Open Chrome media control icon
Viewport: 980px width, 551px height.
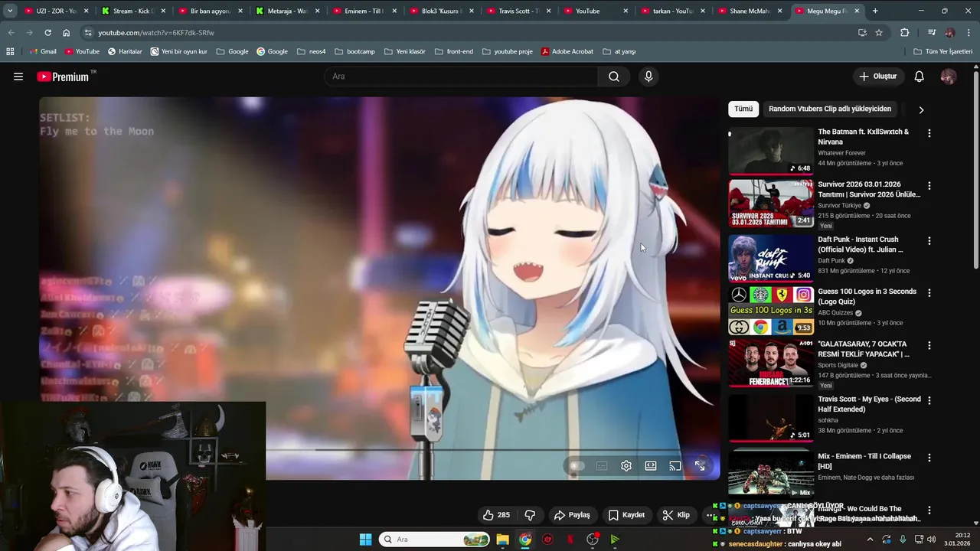pos(932,33)
